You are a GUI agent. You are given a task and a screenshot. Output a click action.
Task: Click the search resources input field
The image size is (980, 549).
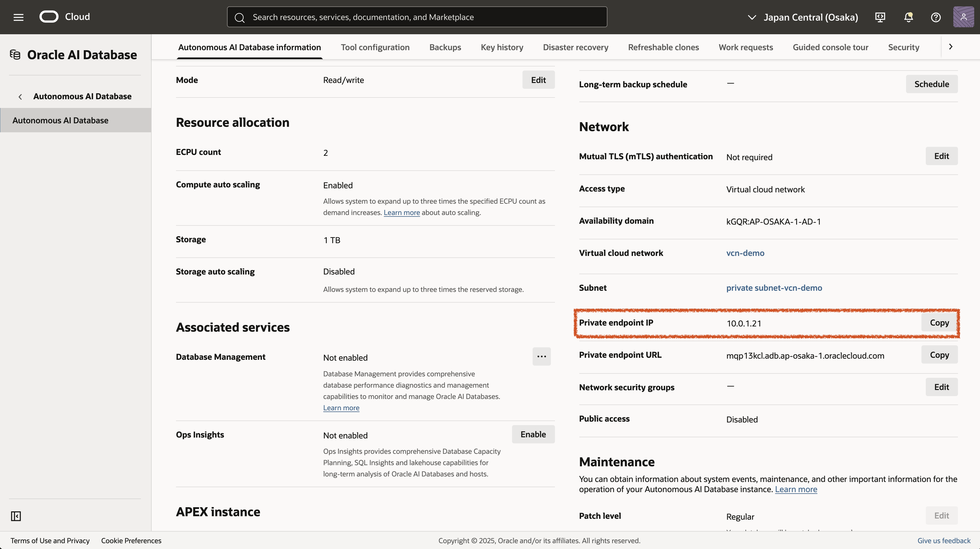(417, 17)
